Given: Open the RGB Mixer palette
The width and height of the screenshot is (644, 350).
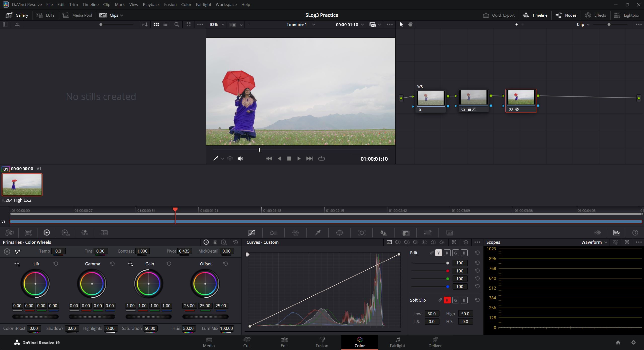Looking at the screenshot, I should [x=85, y=233].
